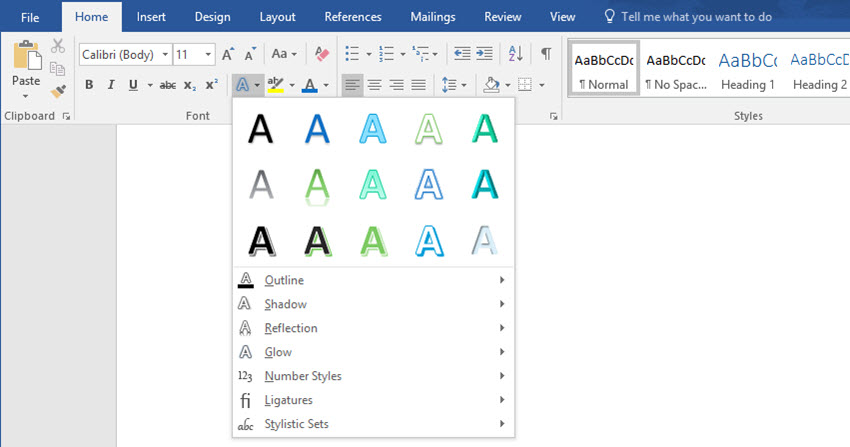The height and width of the screenshot is (447, 850).
Task: Sort text with the A-Z icon
Action: pyautogui.click(x=516, y=54)
